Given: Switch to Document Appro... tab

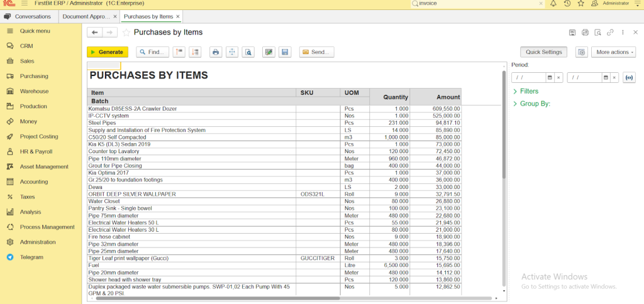Looking at the screenshot, I should (86, 16).
